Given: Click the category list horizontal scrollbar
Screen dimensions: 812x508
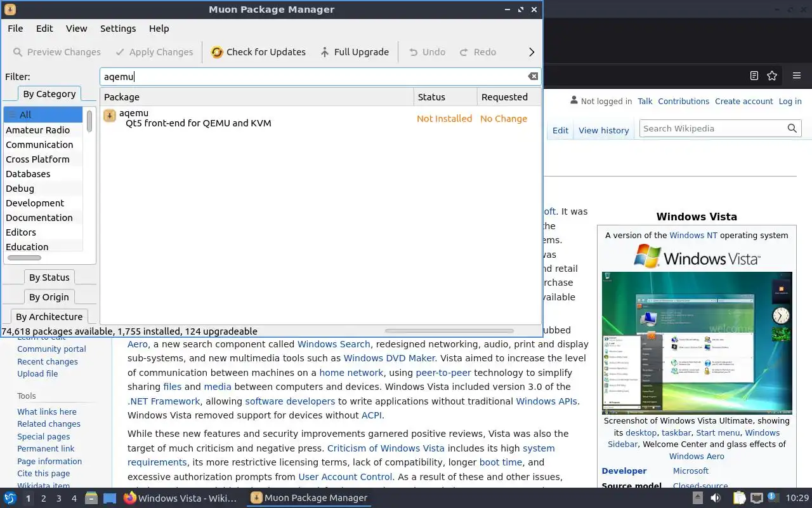Looking at the screenshot, I should 24,258.
